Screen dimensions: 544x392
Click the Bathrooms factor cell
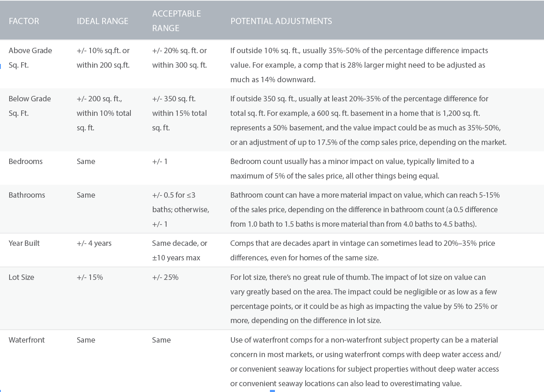(27, 195)
